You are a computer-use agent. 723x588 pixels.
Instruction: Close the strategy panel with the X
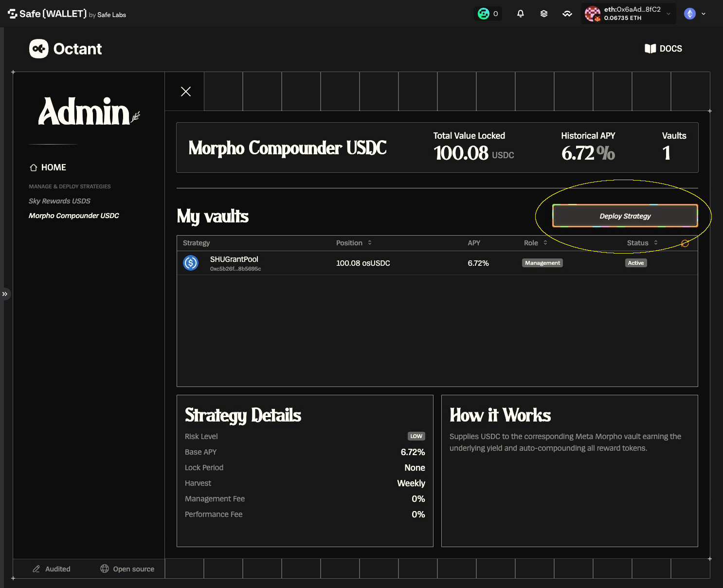click(x=185, y=92)
